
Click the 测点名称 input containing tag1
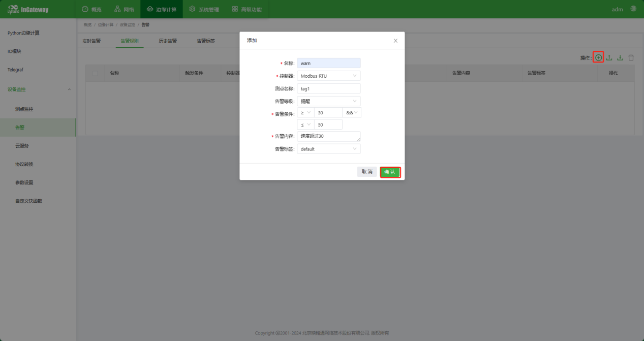tap(329, 88)
